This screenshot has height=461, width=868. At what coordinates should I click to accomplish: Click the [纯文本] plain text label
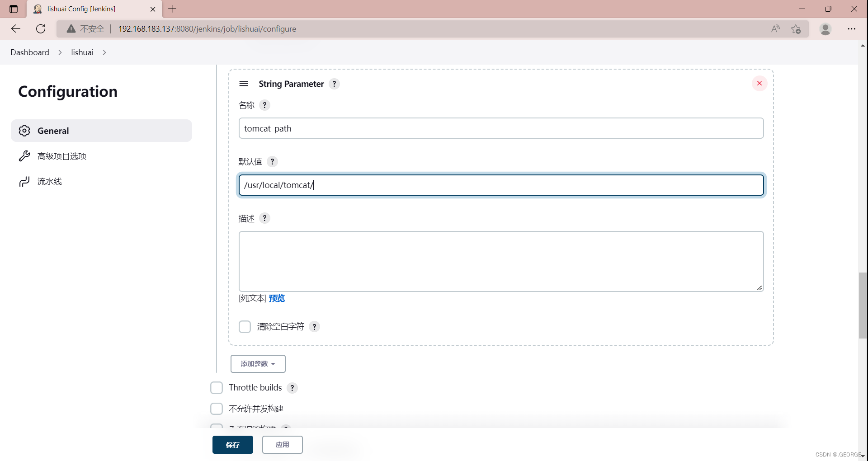tap(253, 298)
